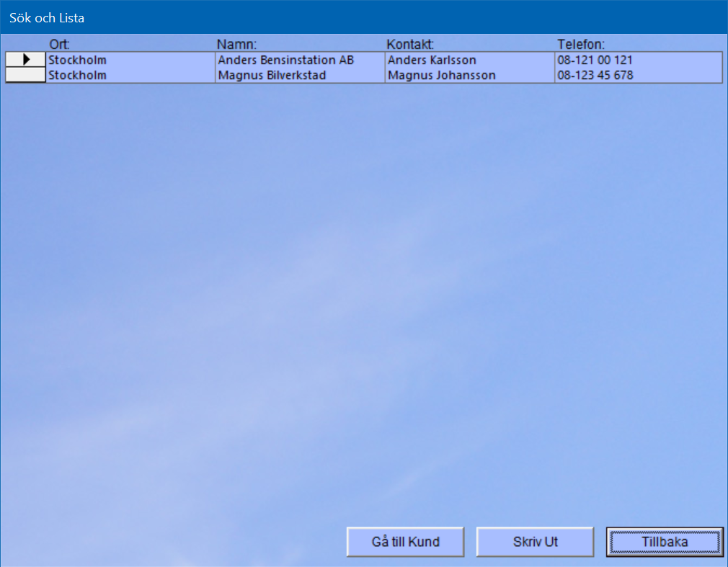Click the Telefon column header label

580,44
